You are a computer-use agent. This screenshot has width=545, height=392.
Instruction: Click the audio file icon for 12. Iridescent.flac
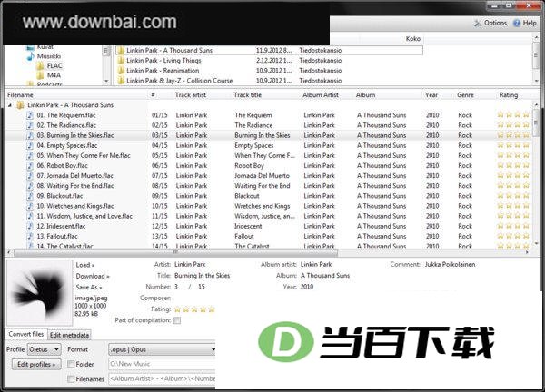(x=31, y=226)
